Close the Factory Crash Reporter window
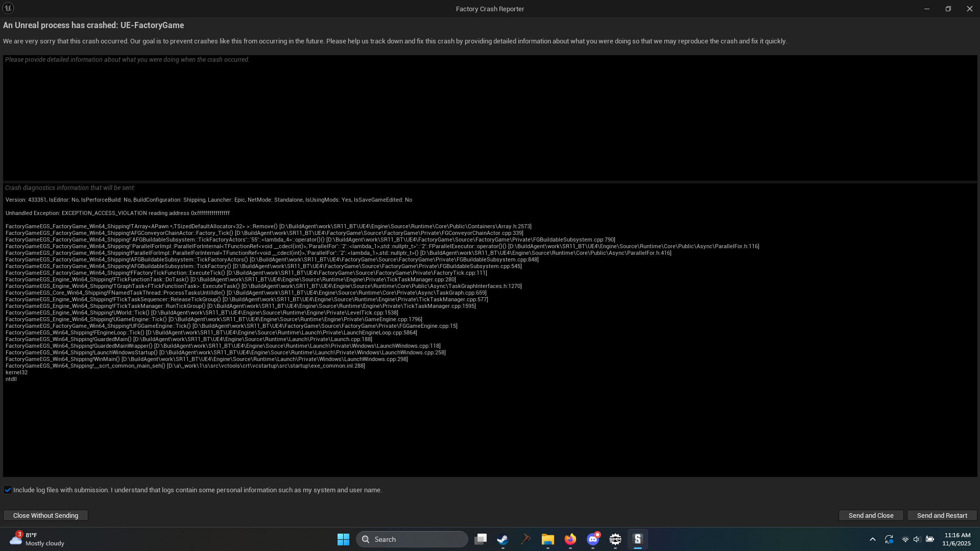 [969, 9]
